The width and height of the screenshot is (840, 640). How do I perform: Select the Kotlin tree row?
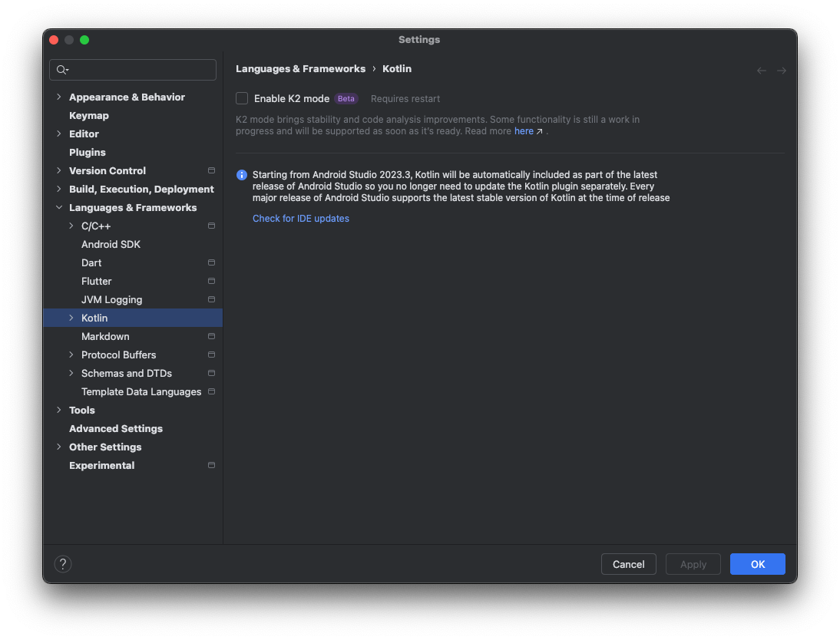pos(133,318)
